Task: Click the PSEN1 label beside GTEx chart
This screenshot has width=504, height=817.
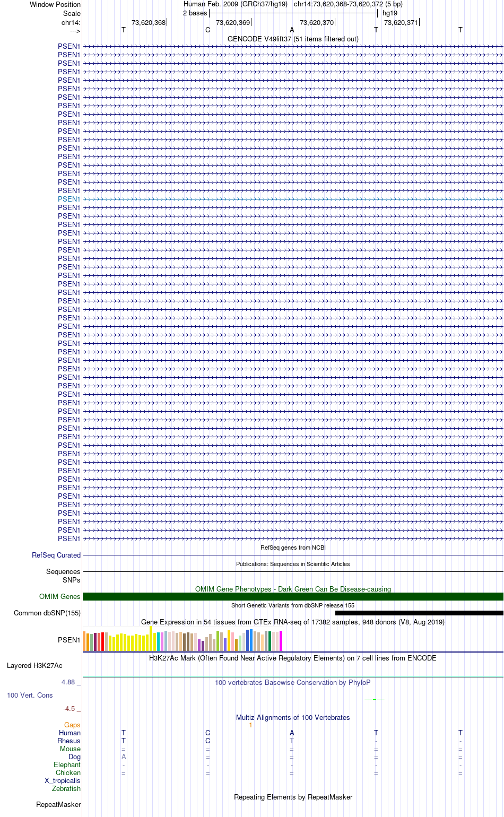Action: (x=69, y=640)
